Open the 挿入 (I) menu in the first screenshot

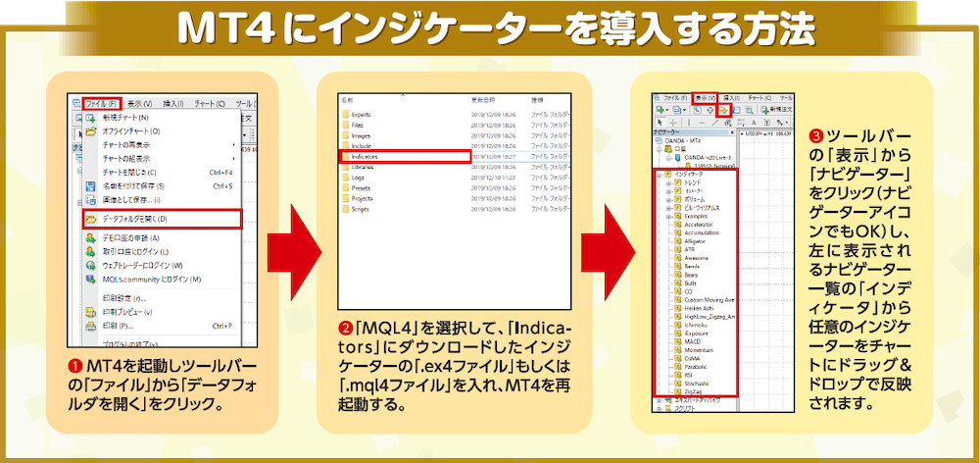pos(173,103)
